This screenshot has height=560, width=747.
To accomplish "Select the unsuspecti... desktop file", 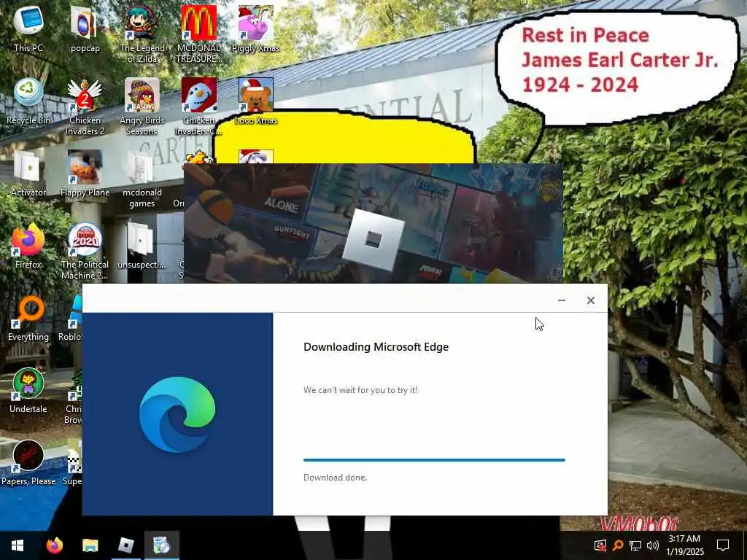I will [142, 246].
